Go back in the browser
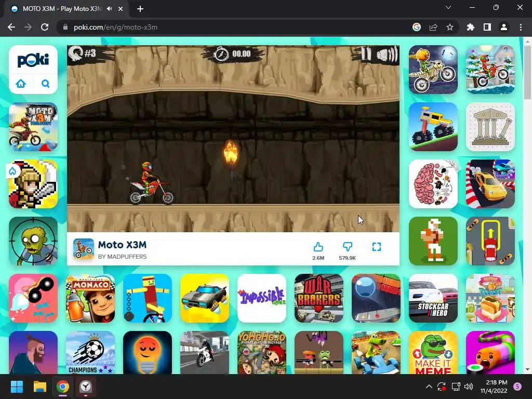Viewport: 532px width, 399px height. point(11,27)
